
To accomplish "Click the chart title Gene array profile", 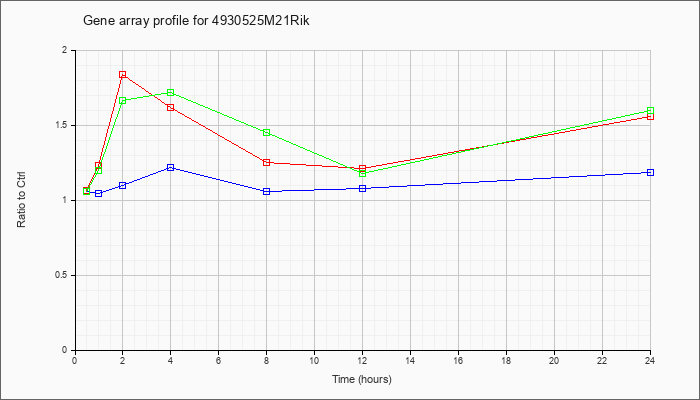I will [196, 21].
